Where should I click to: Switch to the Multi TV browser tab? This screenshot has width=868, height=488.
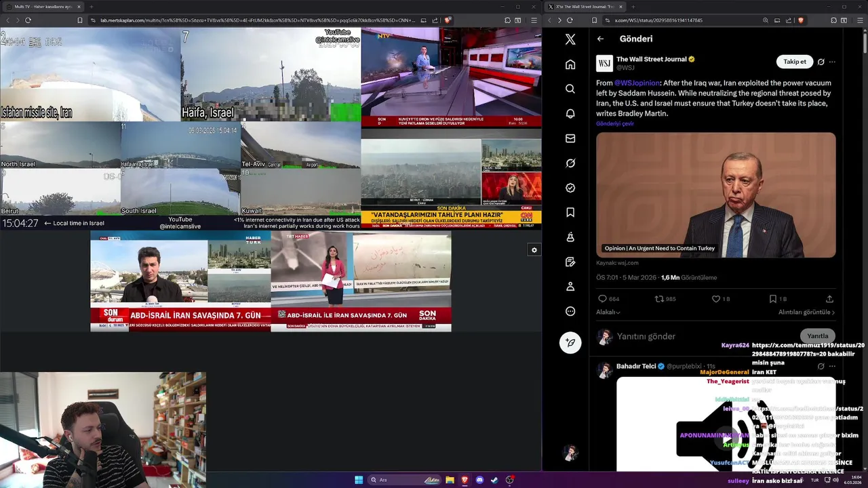(44, 7)
